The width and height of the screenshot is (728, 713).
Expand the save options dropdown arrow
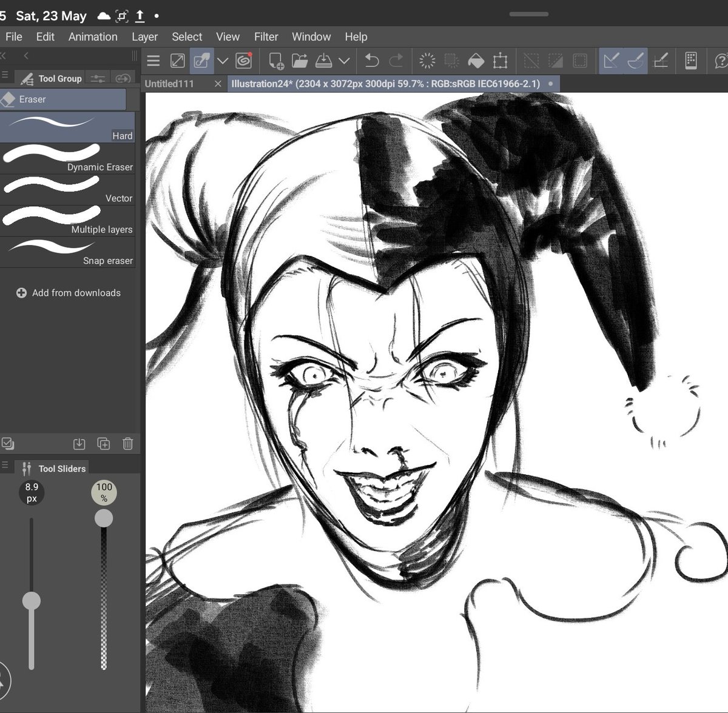344,61
